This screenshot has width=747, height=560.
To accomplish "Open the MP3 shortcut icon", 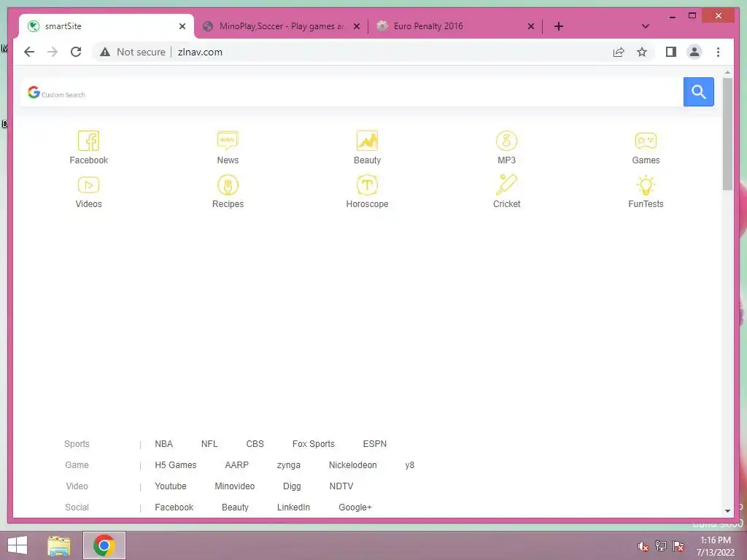I will [x=506, y=141].
